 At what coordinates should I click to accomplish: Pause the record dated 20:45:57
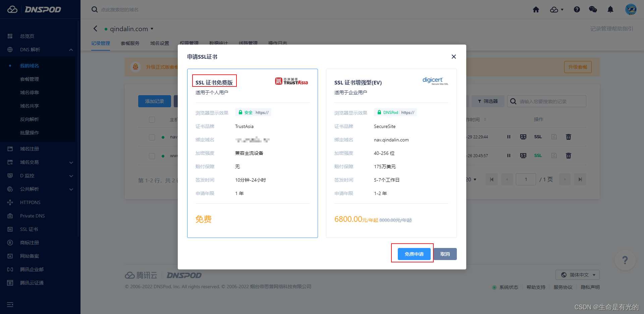pyautogui.click(x=509, y=155)
